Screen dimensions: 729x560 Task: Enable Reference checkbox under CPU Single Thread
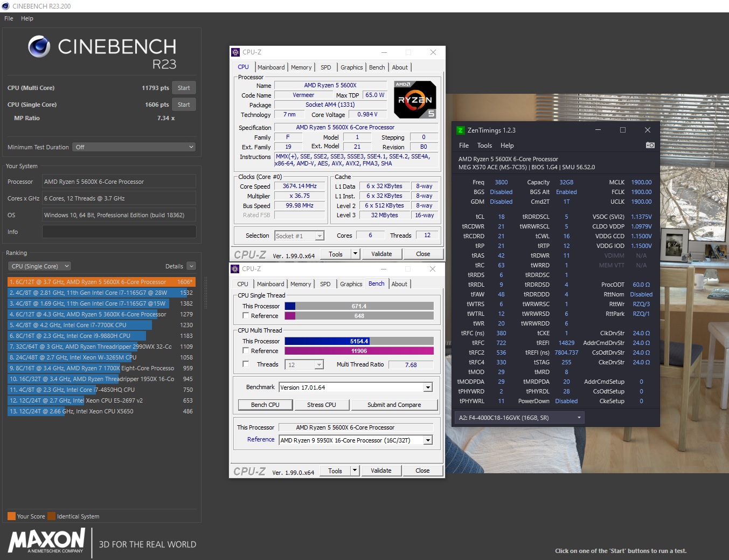(246, 316)
